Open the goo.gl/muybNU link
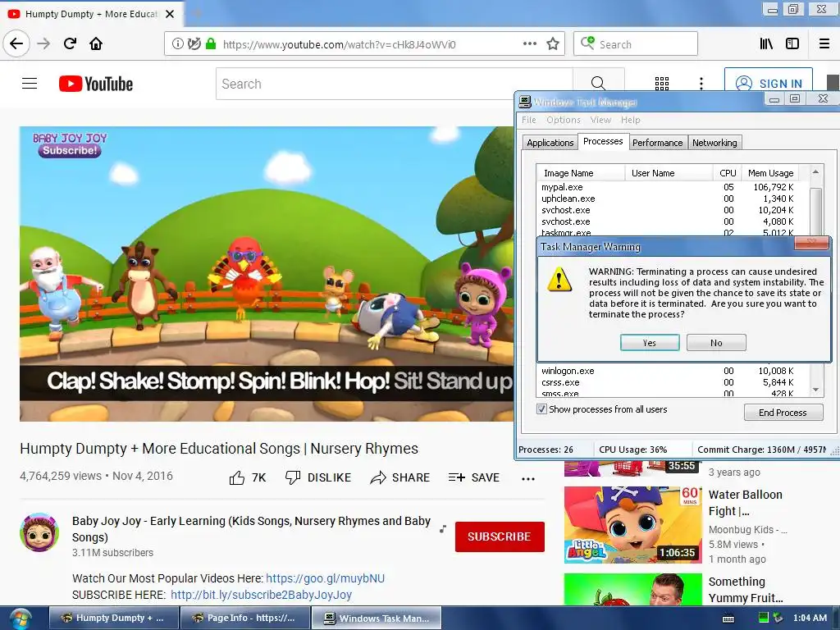The height and width of the screenshot is (630, 840). (325, 578)
